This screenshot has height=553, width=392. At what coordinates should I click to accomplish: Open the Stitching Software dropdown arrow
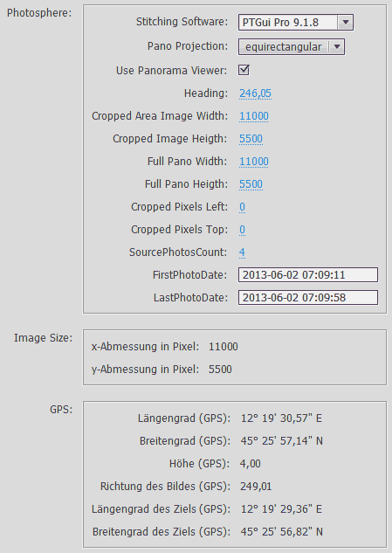(x=346, y=23)
